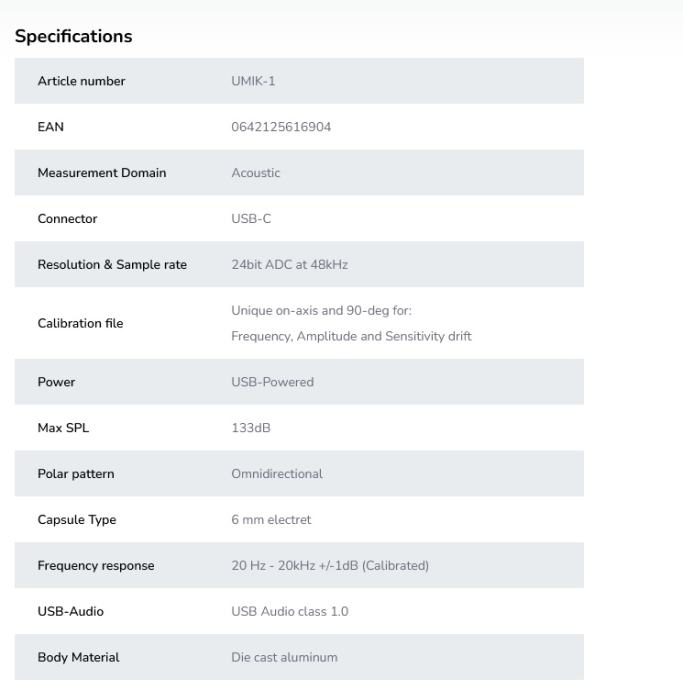Select the UMIK-1 article number value
Viewport: 683px width, 690px height.
point(253,82)
